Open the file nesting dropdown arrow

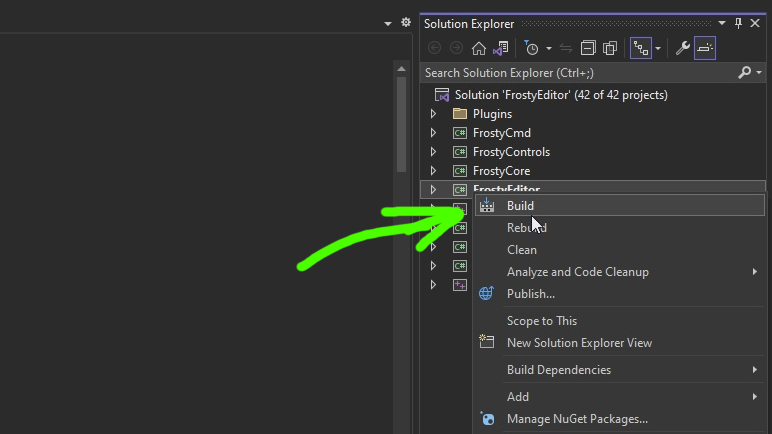click(x=658, y=48)
